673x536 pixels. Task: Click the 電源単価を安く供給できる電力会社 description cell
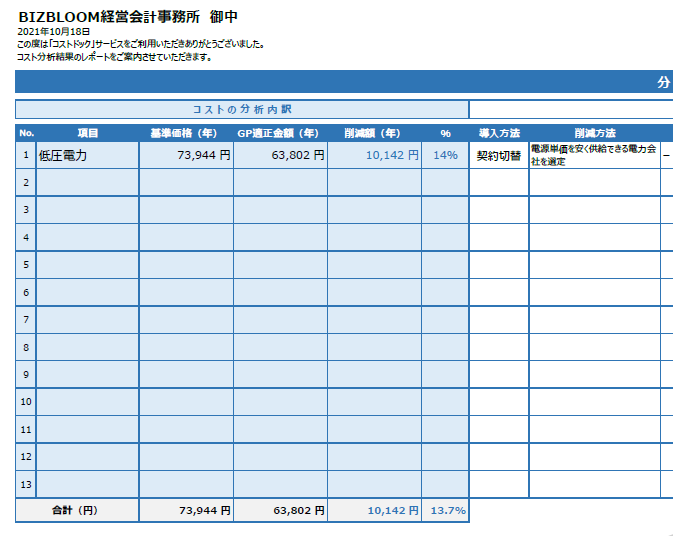594,155
